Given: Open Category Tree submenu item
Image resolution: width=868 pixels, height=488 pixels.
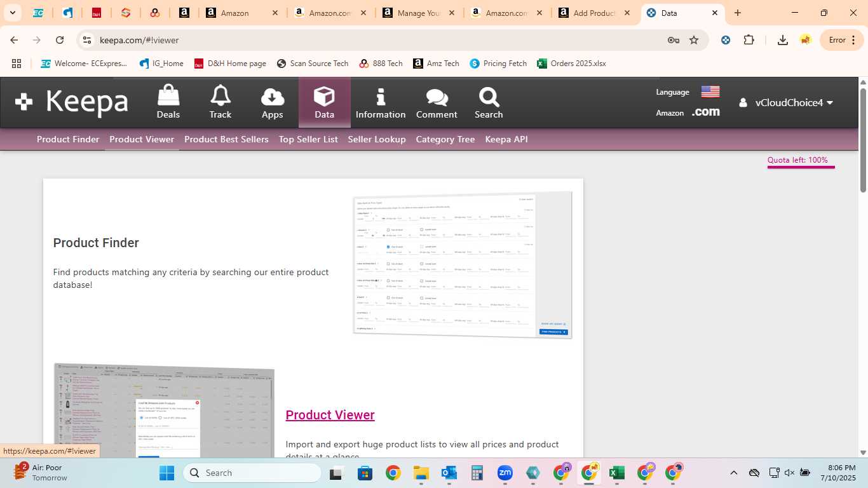Looking at the screenshot, I should pos(445,139).
